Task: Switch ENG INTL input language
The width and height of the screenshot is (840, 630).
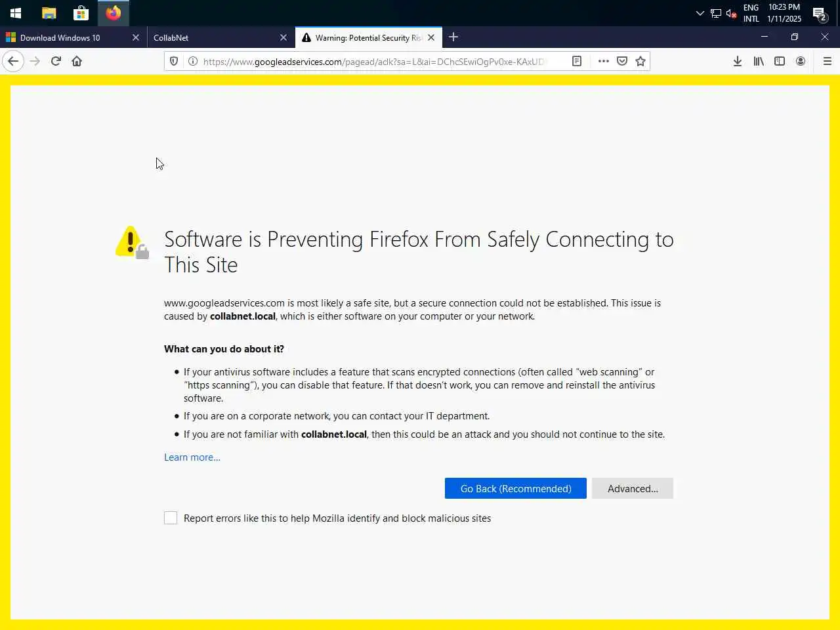Action: coord(751,13)
